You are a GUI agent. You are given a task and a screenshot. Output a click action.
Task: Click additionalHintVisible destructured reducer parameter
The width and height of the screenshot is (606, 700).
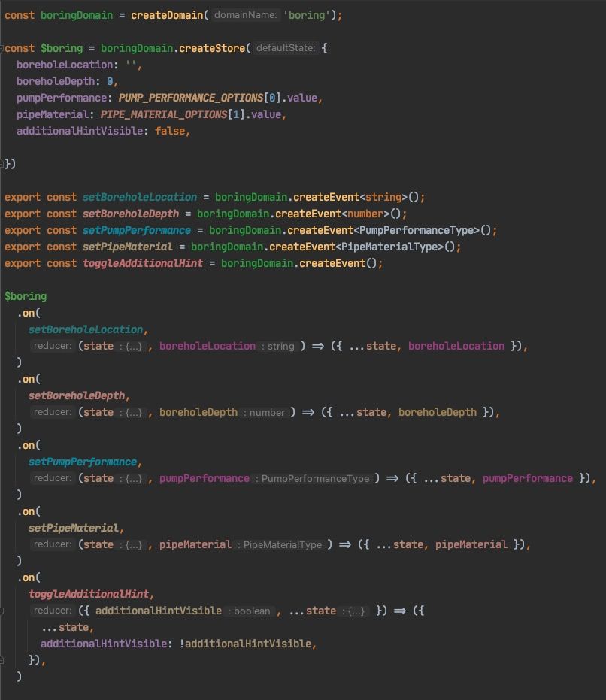click(x=159, y=611)
